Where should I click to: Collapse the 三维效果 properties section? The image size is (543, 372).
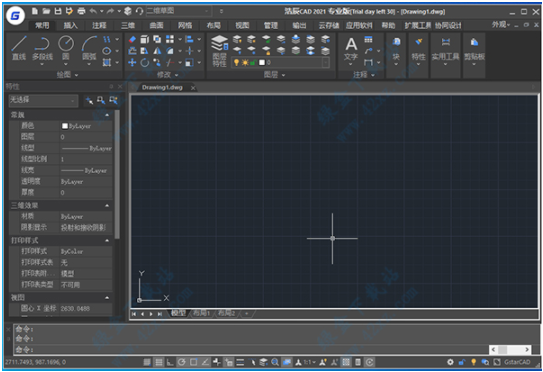(107, 205)
